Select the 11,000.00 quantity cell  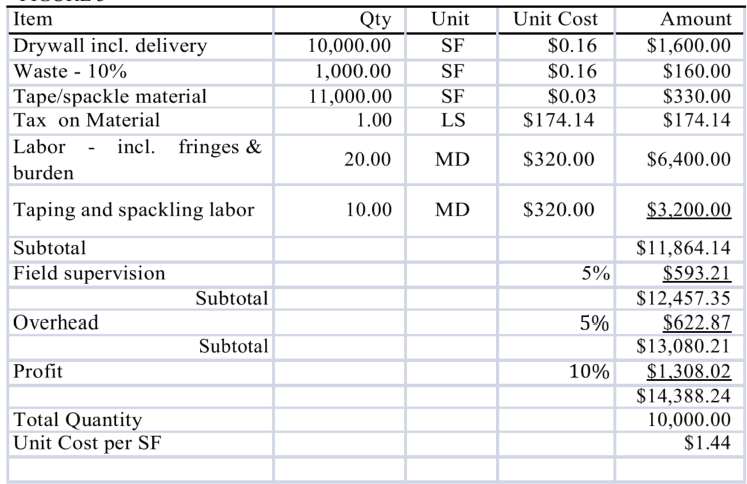(355, 96)
